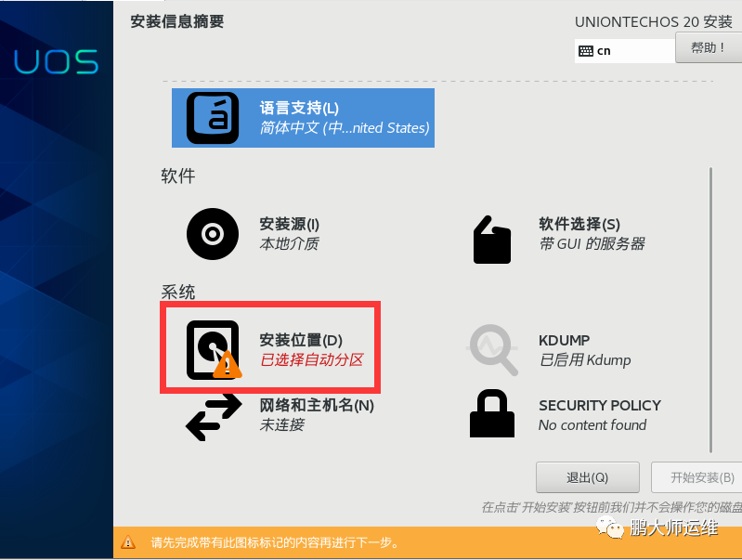The height and width of the screenshot is (560, 742).
Task: Click the 退出(Q) button
Action: [587, 477]
